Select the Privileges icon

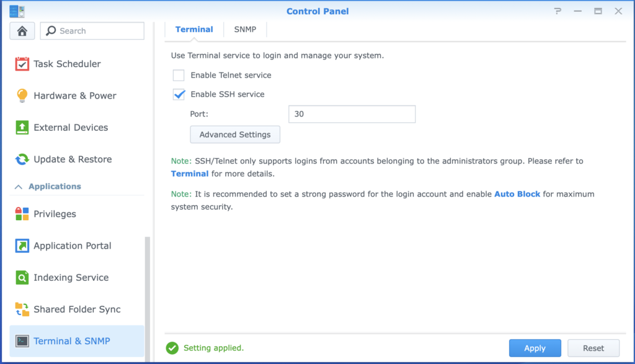click(x=22, y=214)
